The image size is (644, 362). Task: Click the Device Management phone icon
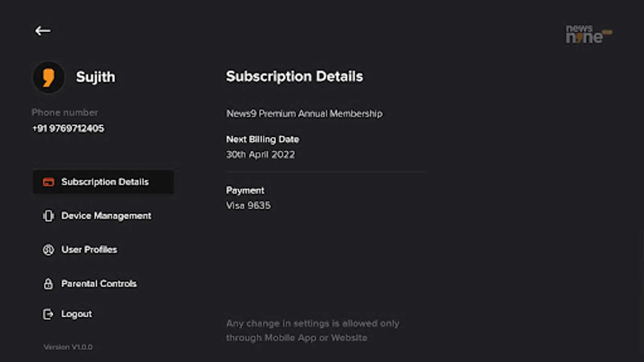pyautogui.click(x=48, y=216)
